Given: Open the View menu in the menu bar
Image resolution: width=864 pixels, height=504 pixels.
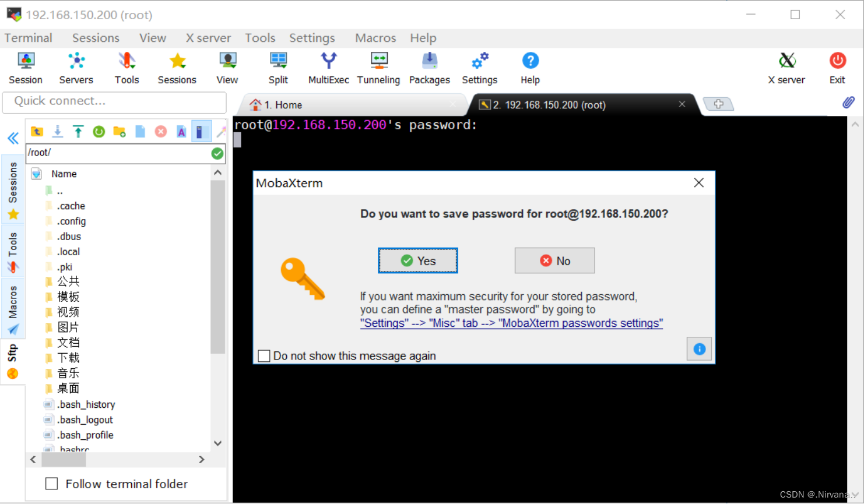Looking at the screenshot, I should 153,38.
